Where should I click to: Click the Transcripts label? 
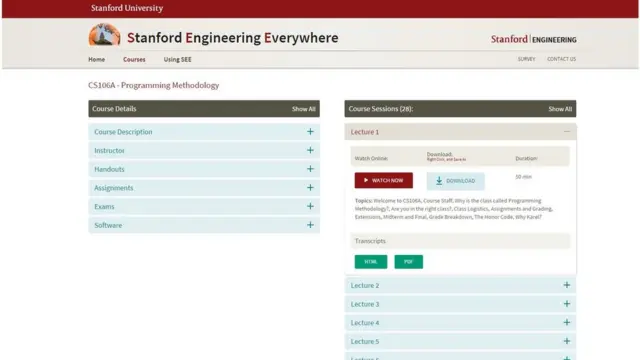click(370, 241)
